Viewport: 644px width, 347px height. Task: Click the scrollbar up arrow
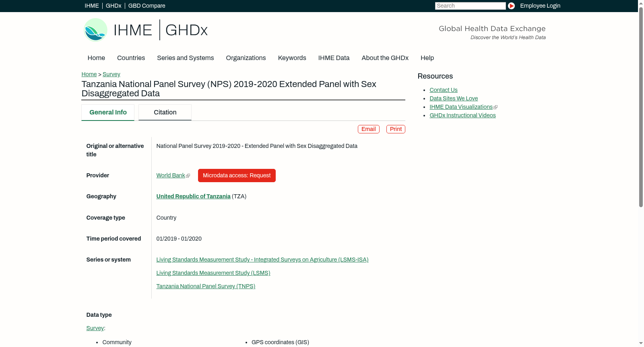pyautogui.click(x=641, y=3)
